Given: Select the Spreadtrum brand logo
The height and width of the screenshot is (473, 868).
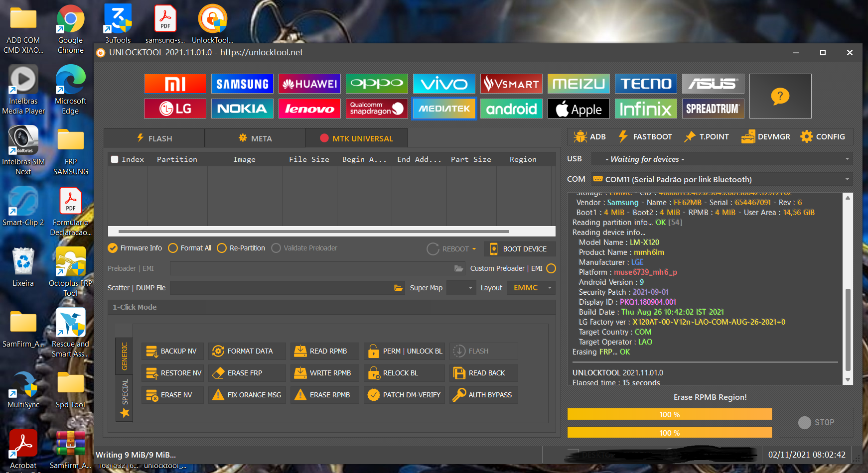Looking at the screenshot, I should tap(713, 109).
